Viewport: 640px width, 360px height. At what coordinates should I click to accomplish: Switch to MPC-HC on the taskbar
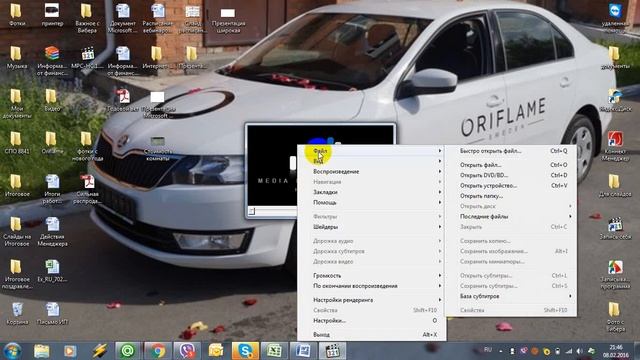pos(332,351)
